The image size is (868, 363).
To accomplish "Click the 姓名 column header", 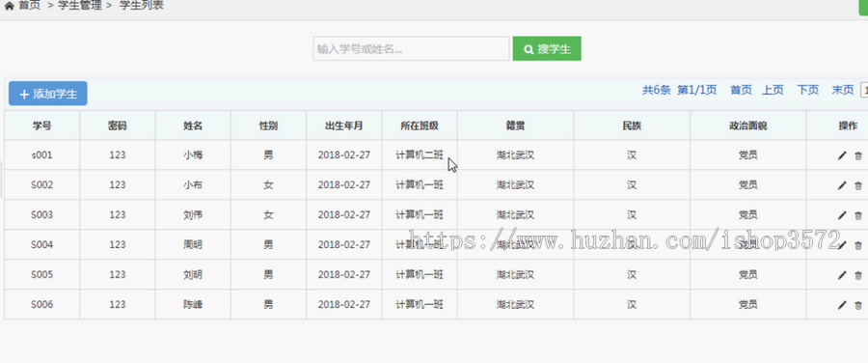I will (x=193, y=126).
